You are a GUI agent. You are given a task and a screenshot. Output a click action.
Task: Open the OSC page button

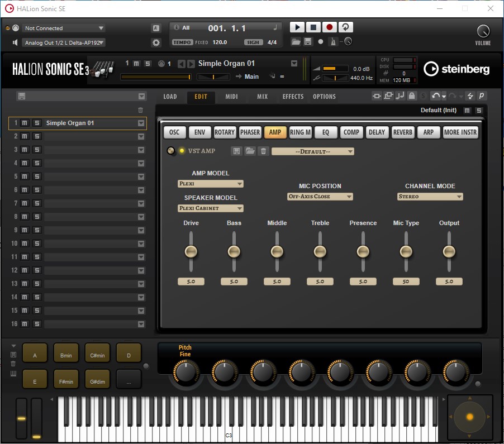tap(174, 132)
